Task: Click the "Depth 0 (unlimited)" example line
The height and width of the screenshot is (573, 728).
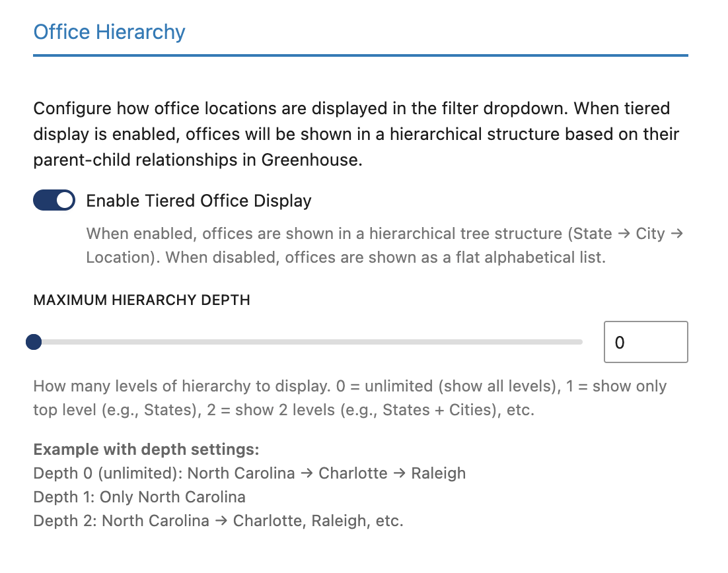Action: point(249,473)
